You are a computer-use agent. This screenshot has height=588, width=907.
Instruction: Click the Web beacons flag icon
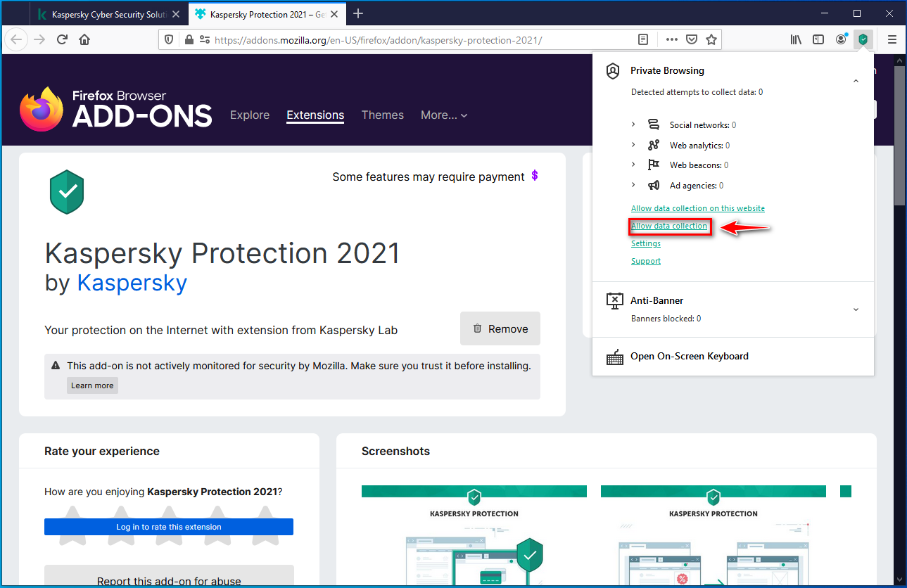pyautogui.click(x=654, y=165)
